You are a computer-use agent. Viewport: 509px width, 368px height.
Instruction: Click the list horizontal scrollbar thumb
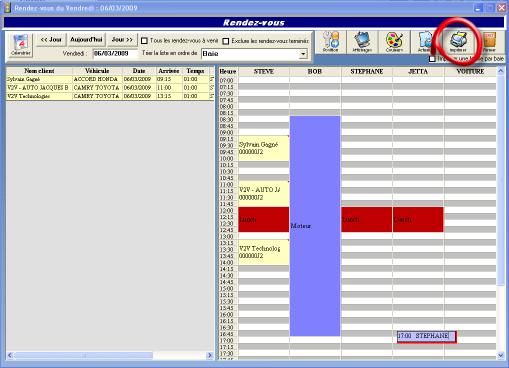[83, 355]
